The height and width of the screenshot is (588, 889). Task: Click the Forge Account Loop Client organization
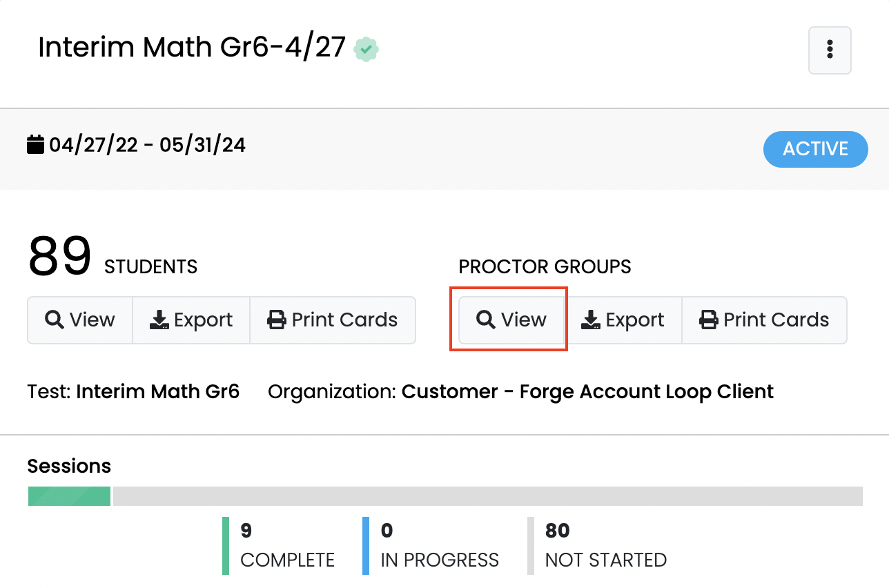[587, 391]
